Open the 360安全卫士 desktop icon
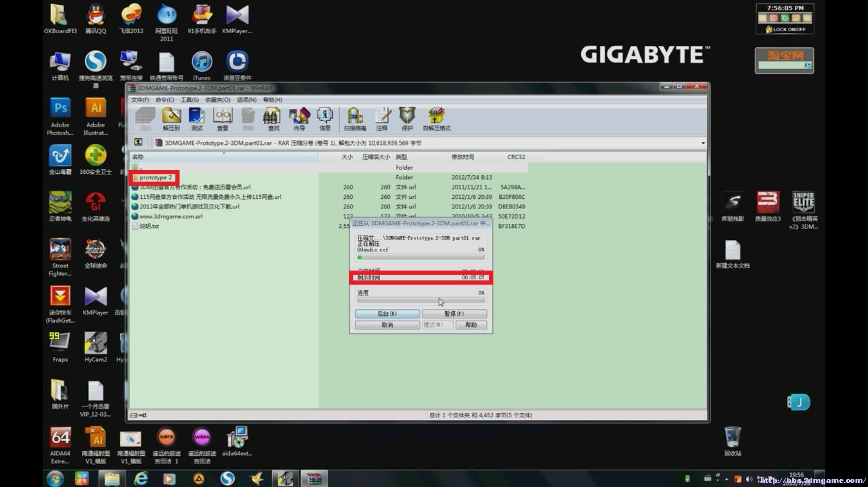Image resolution: width=868 pixels, height=487 pixels. 96,160
